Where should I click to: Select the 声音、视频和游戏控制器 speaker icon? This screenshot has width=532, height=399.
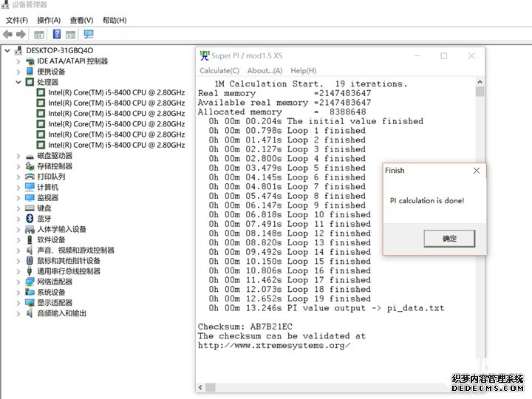30,250
